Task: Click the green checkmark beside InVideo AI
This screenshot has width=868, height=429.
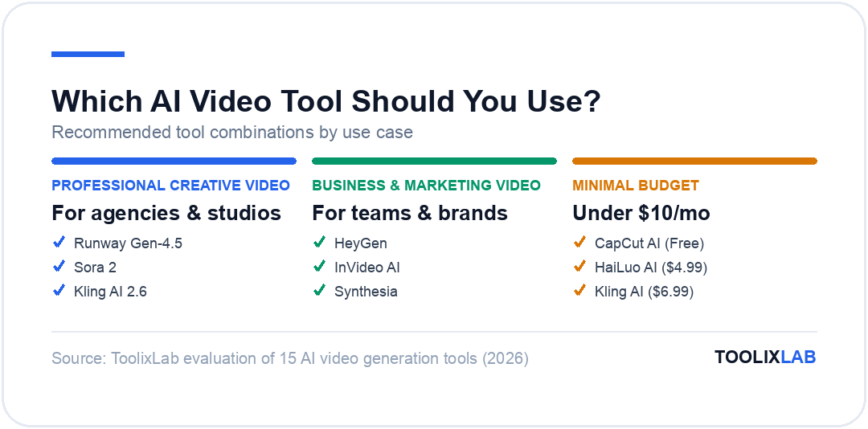Action: [319, 267]
